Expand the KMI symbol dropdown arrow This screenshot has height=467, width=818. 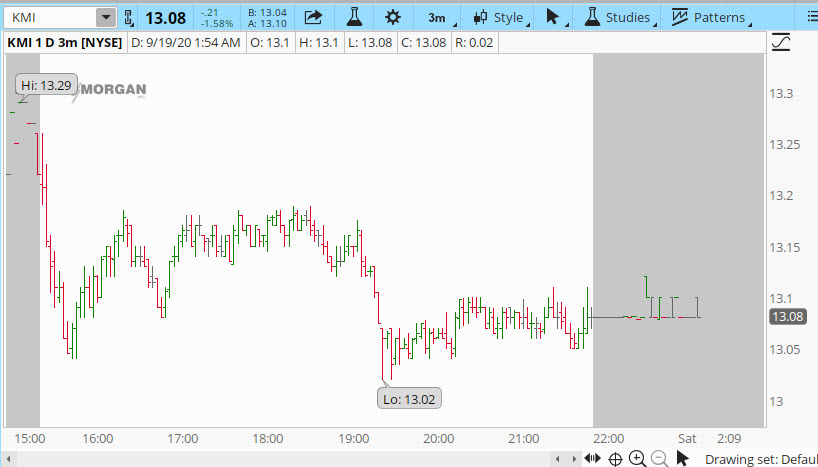105,17
